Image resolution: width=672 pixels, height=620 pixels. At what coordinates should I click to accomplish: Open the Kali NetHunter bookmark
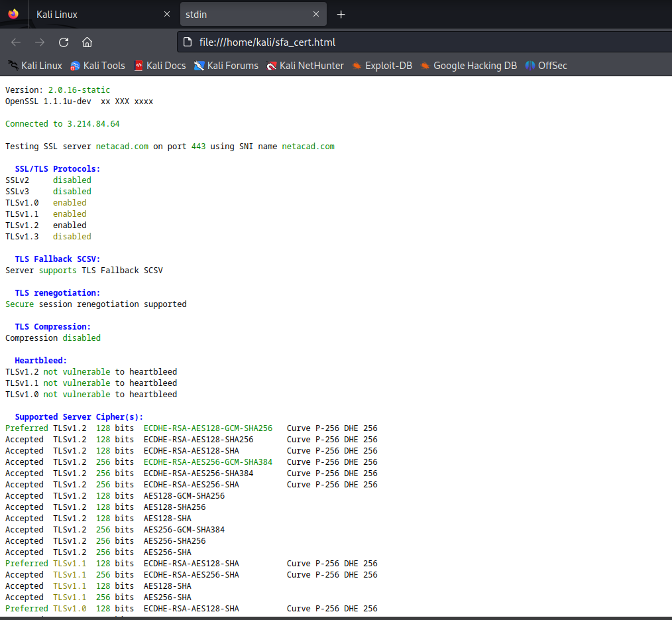(305, 66)
